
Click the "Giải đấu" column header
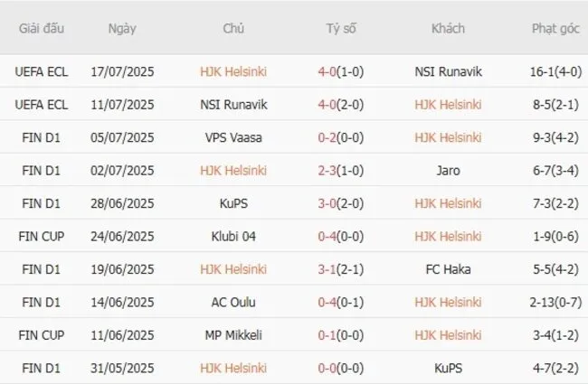41,28
